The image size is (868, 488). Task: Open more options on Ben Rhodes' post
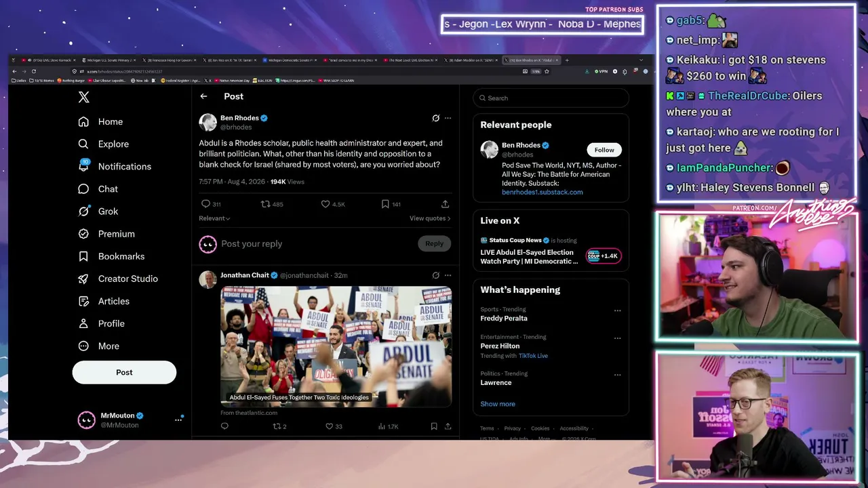click(448, 118)
